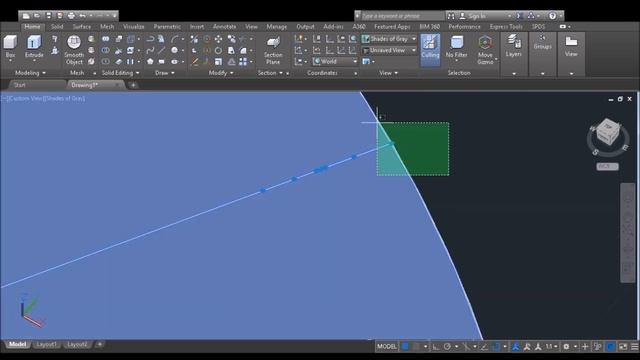Image resolution: width=640 pixels, height=360 pixels.
Task: Toggle the MODEL space button
Action: click(x=387, y=347)
